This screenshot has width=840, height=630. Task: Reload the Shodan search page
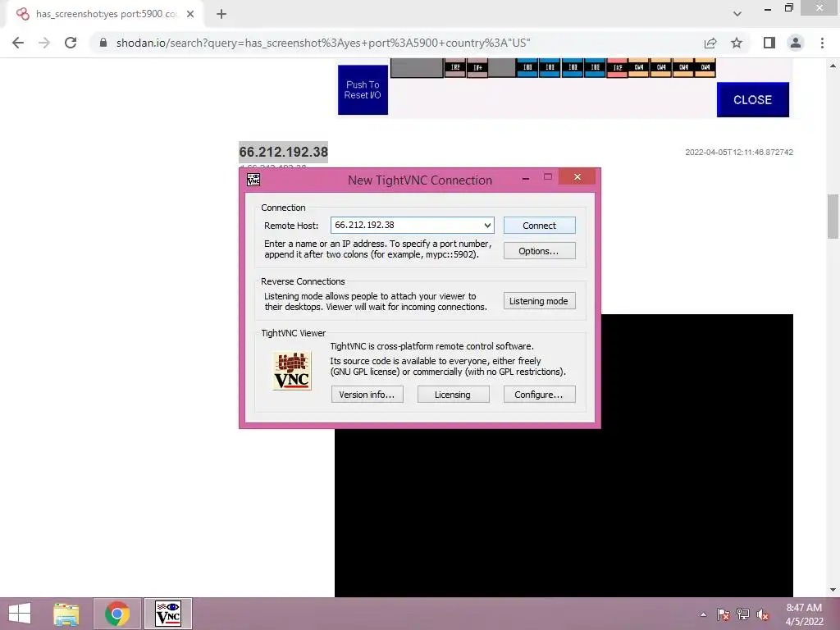tap(71, 43)
